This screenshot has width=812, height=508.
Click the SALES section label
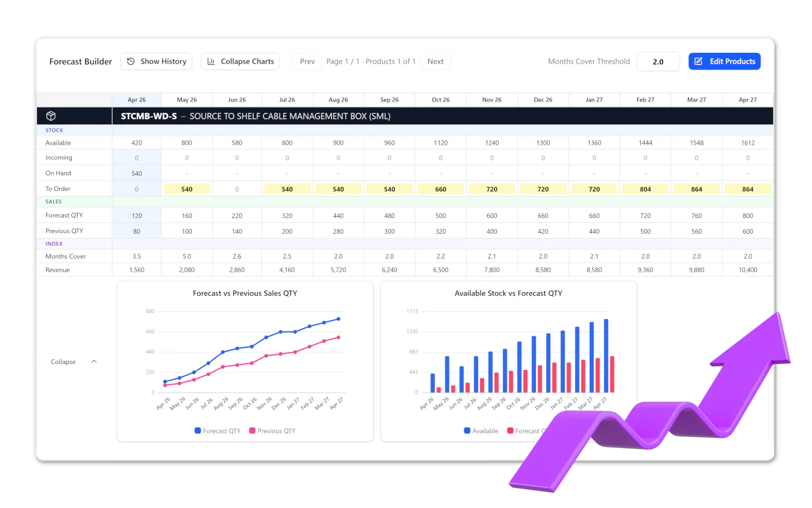tap(53, 202)
